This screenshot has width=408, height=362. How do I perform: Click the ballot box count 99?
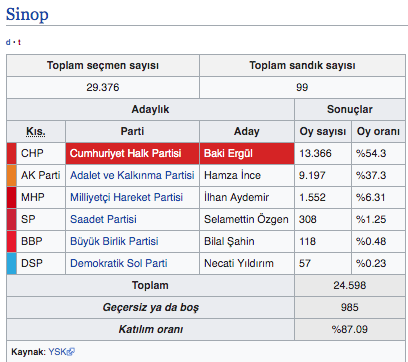[x=302, y=87]
